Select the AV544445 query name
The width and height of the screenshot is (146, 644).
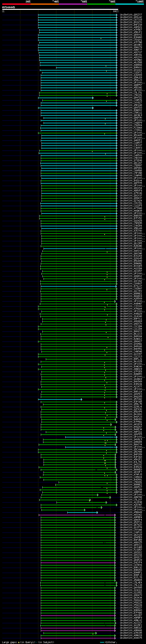click(x=8, y=8)
